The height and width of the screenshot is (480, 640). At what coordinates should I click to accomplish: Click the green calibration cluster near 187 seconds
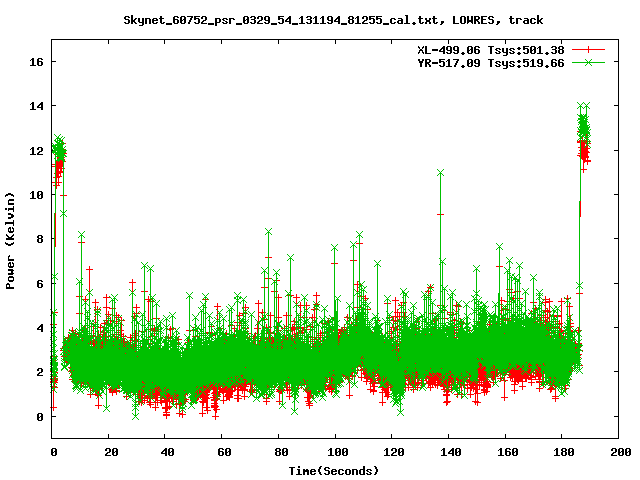[584, 126]
